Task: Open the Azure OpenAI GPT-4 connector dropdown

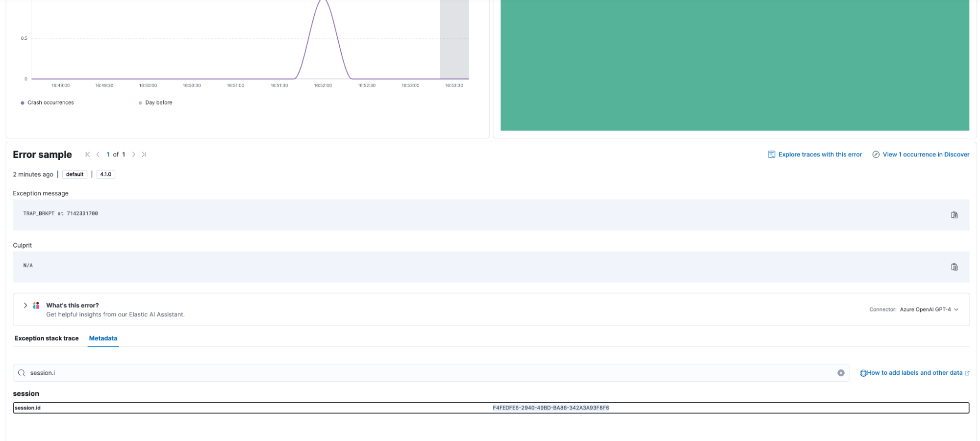Action: tap(929, 310)
